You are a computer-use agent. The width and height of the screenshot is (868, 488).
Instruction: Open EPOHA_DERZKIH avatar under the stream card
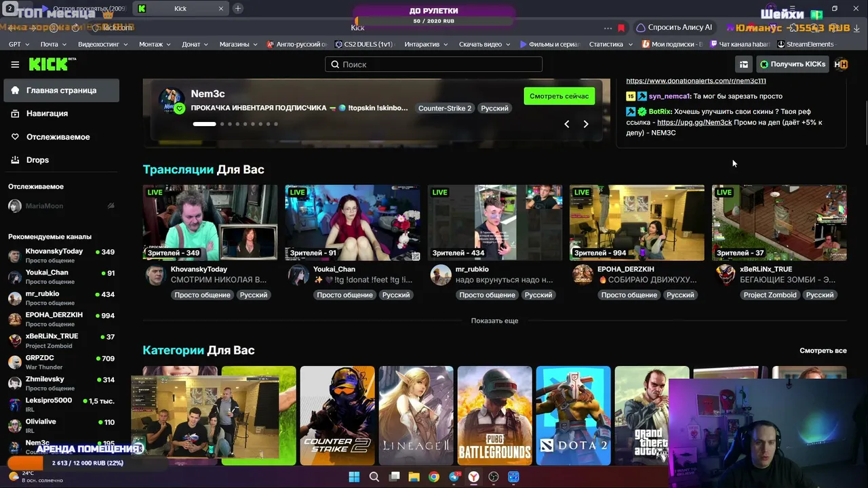click(x=583, y=274)
